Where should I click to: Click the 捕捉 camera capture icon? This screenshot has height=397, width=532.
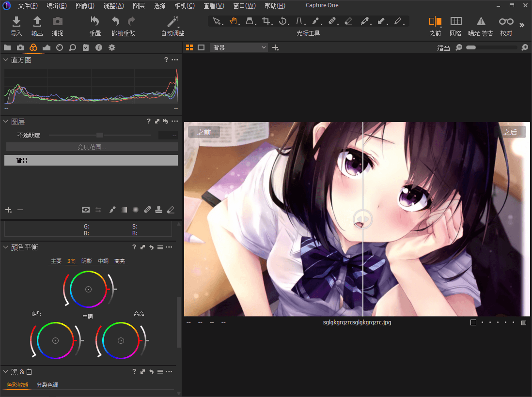pos(57,21)
